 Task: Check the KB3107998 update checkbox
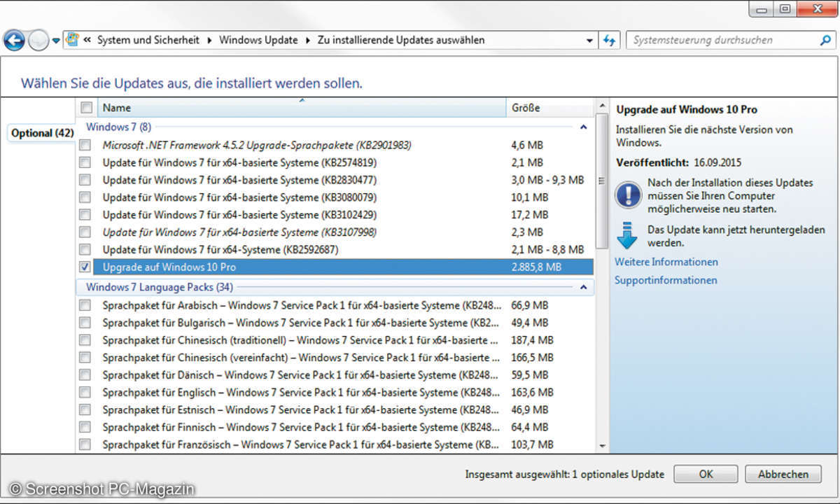coord(85,232)
